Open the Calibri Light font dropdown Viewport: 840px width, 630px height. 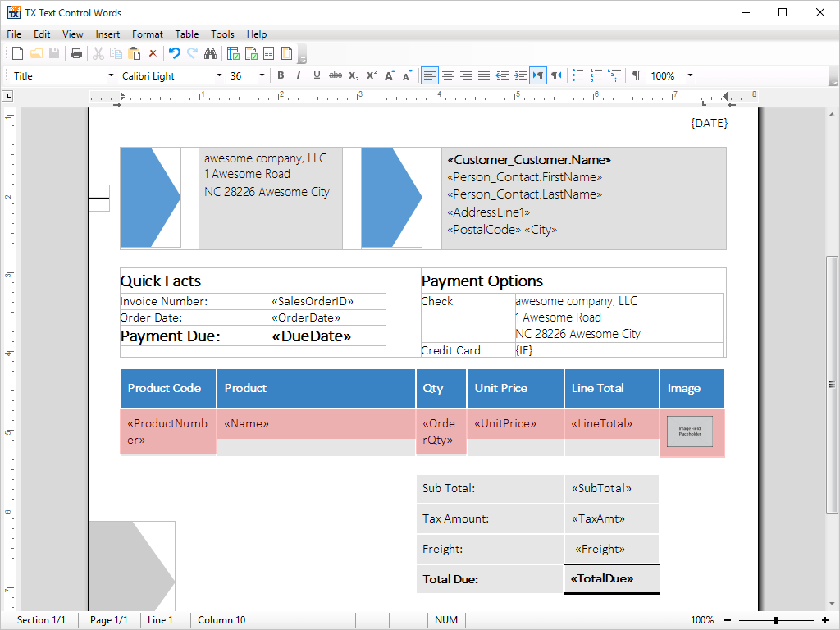(x=219, y=75)
